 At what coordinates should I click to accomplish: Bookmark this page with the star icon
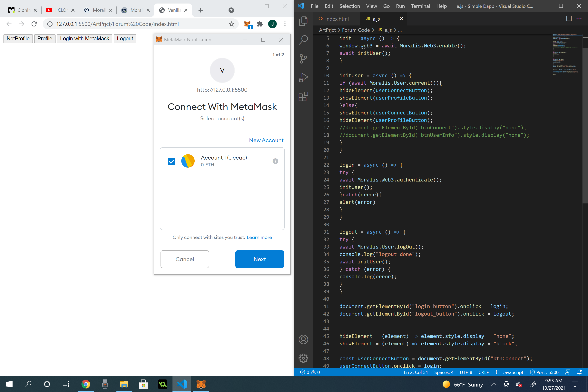pos(232,24)
